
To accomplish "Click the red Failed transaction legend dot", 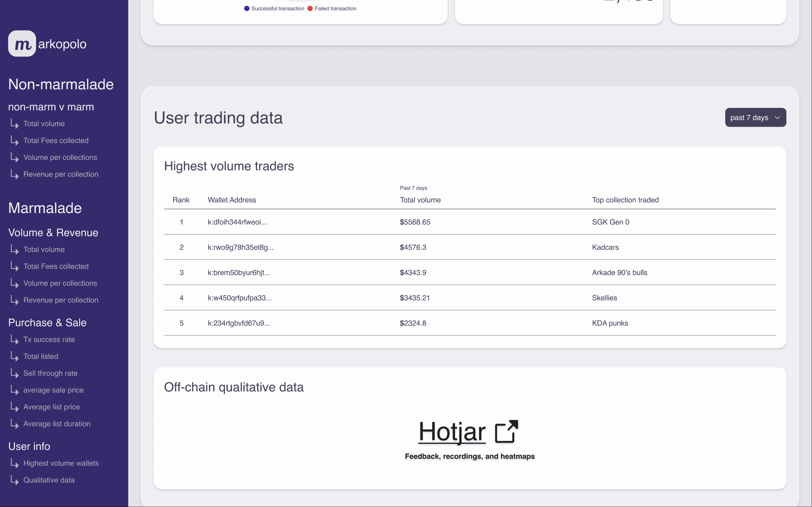I will click(x=310, y=8).
